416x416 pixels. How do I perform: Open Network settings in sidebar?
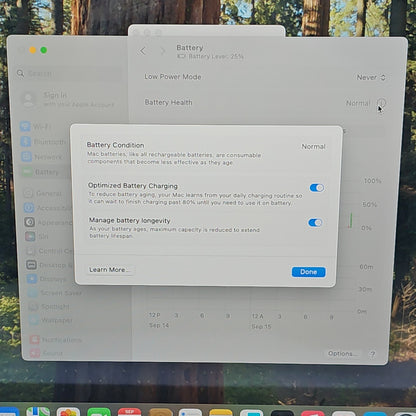pyautogui.click(x=42, y=157)
